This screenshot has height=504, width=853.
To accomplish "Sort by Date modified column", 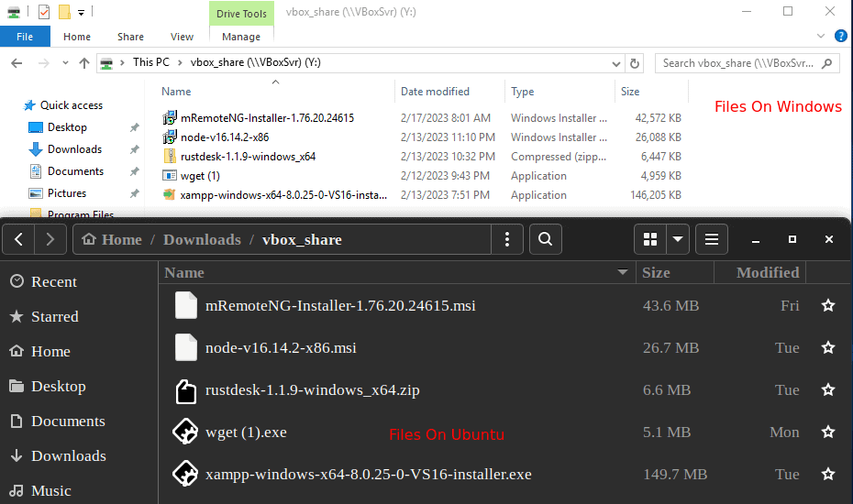I will [435, 92].
